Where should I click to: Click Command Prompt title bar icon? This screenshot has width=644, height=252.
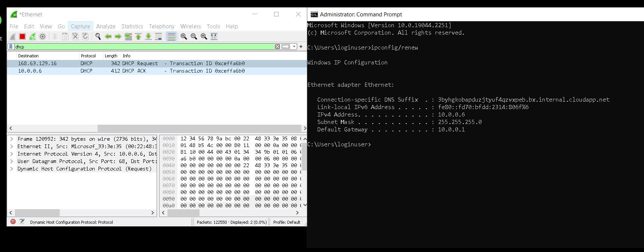314,15
